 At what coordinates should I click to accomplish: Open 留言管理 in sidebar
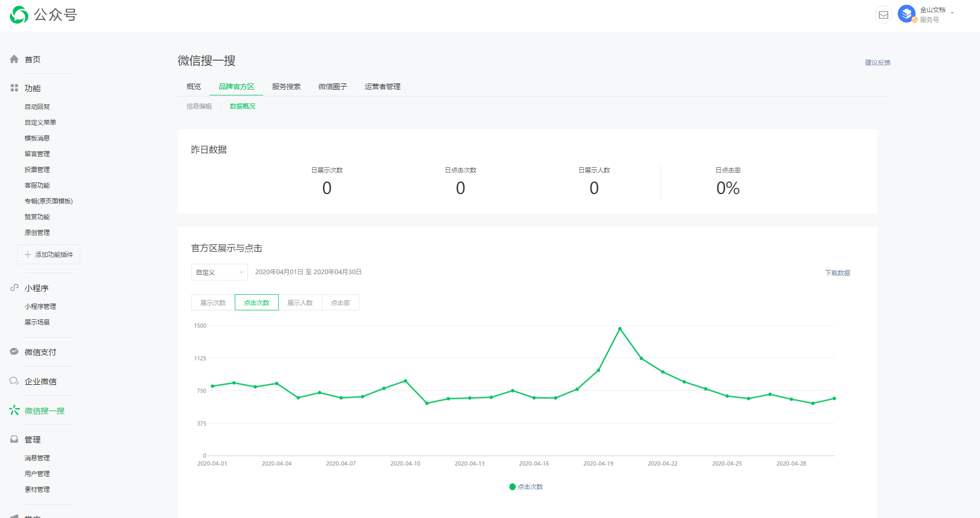[x=37, y=154]
